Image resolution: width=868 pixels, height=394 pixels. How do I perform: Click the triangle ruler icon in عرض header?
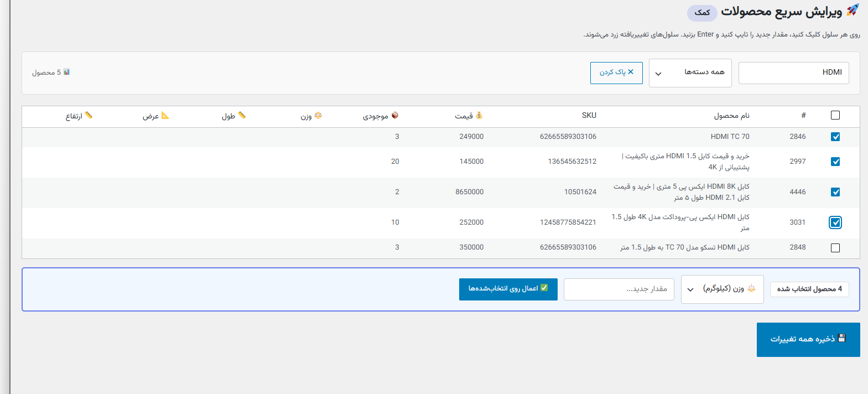point(165,115)
